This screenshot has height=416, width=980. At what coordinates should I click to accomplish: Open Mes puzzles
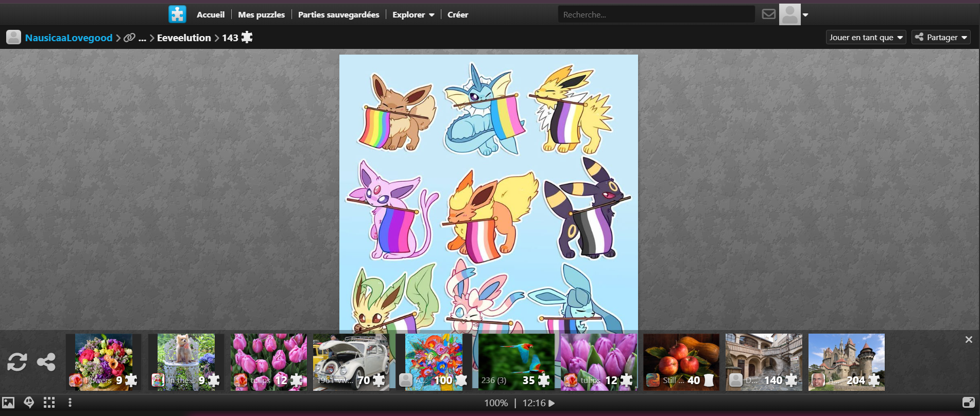coord(261,14)
